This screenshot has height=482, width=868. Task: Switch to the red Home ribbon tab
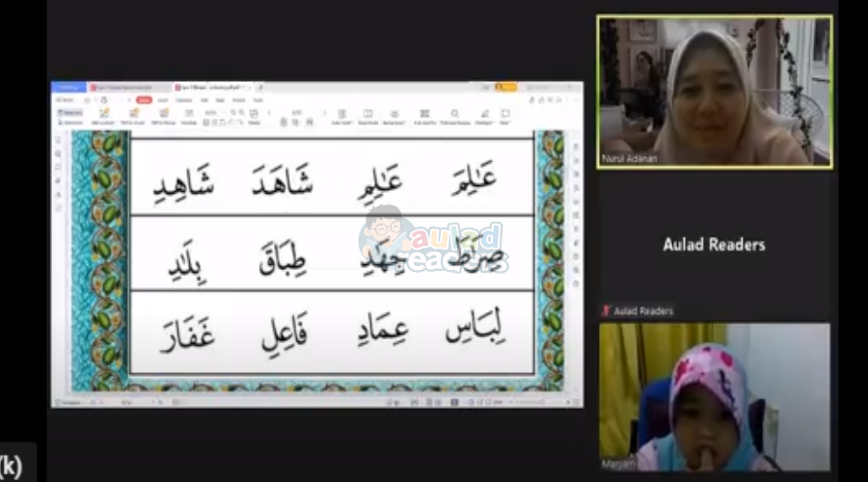click(143, 99)
